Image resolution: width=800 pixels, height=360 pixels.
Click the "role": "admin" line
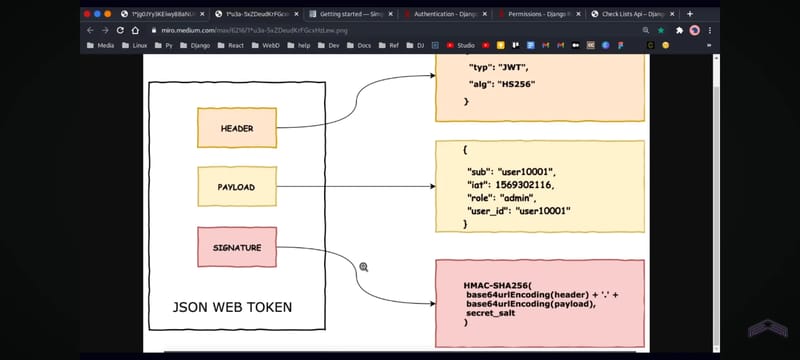[x=502, y=198]
